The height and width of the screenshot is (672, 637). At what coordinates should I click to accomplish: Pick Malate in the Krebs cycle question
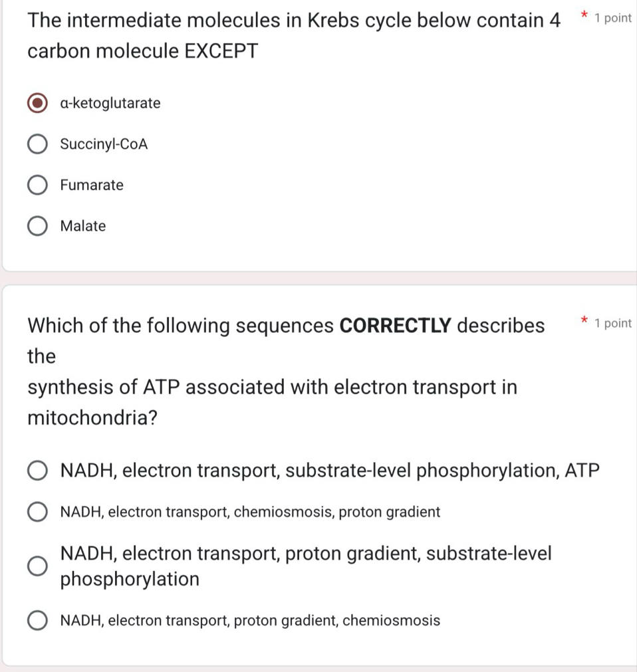coord(38,226)
